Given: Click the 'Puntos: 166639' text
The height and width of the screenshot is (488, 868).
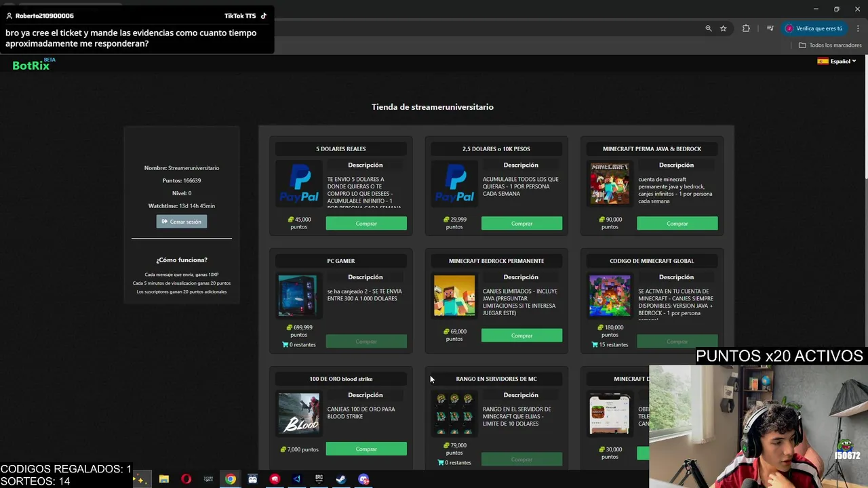Looking at the screenshot, I should pyautogui.click(x=182, y=181).
